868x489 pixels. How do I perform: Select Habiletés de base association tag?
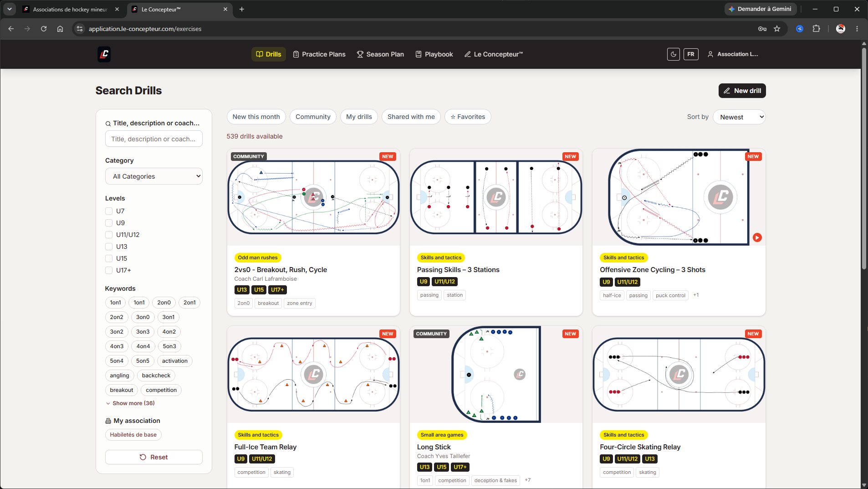pyautogui.click(x=133, y=435)
